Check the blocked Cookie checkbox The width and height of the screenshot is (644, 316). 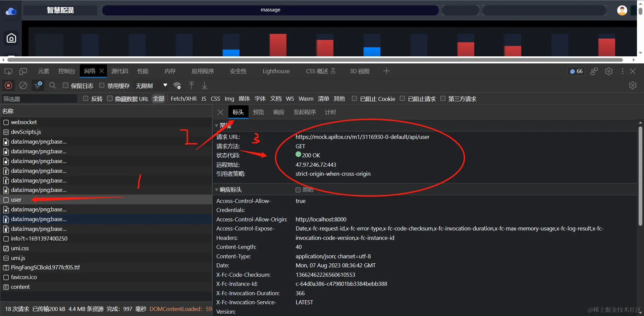(x=354, y=99)
